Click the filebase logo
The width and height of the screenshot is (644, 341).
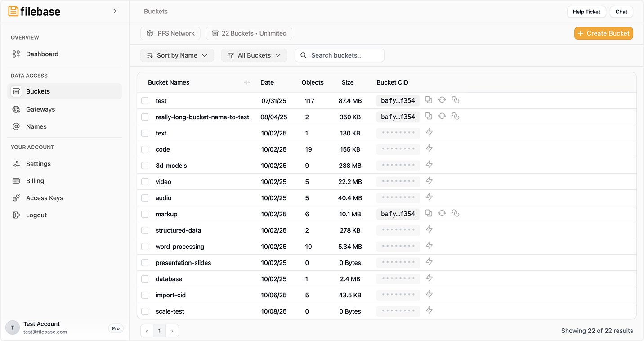[x=34, y=12]
